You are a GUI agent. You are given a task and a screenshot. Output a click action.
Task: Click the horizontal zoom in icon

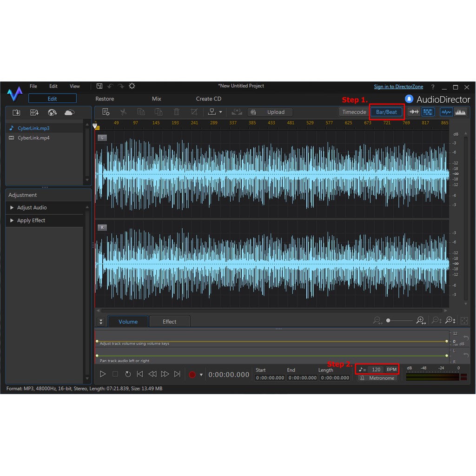coord(421,321)
